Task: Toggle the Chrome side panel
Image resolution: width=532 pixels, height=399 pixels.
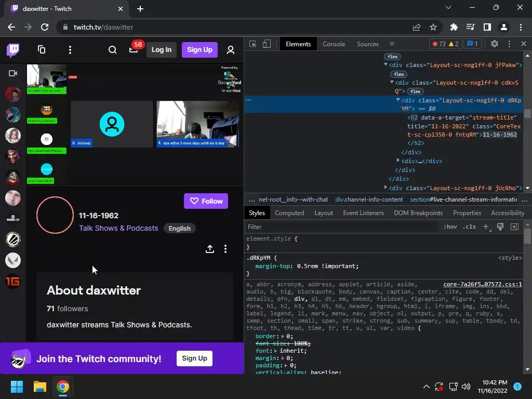Action: point(487,27)
